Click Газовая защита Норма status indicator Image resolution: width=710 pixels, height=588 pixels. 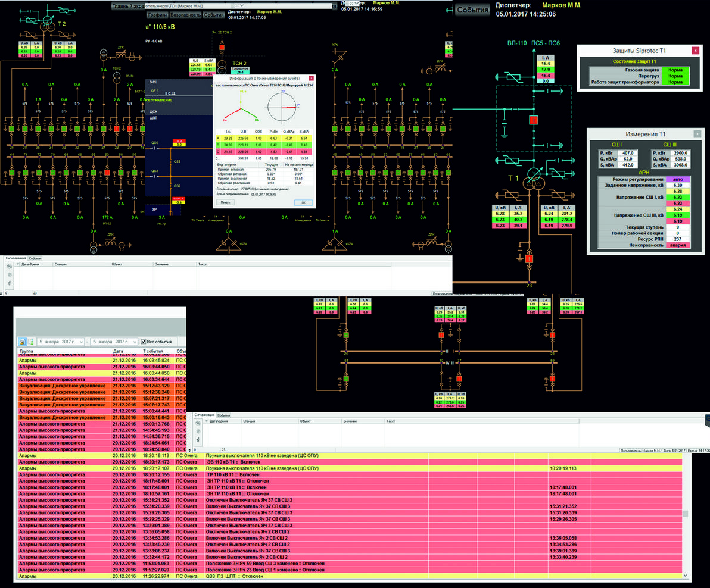click(675, 70)
